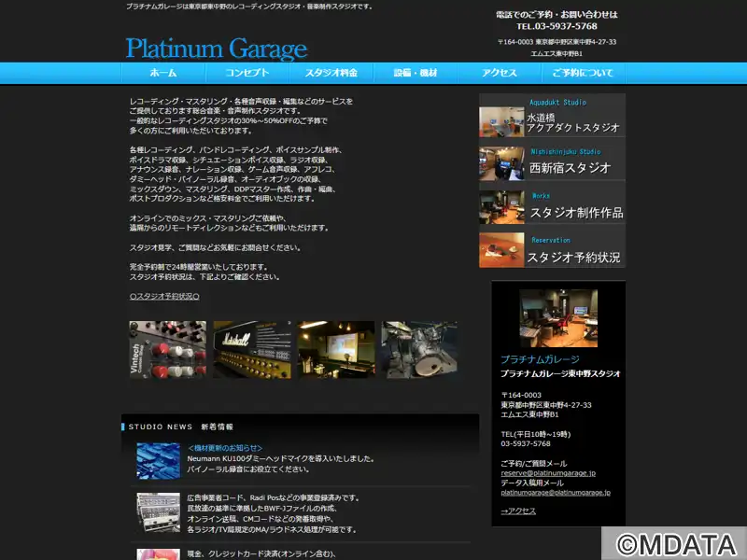Go to スタジオ料金 page

tap(331, 73)
